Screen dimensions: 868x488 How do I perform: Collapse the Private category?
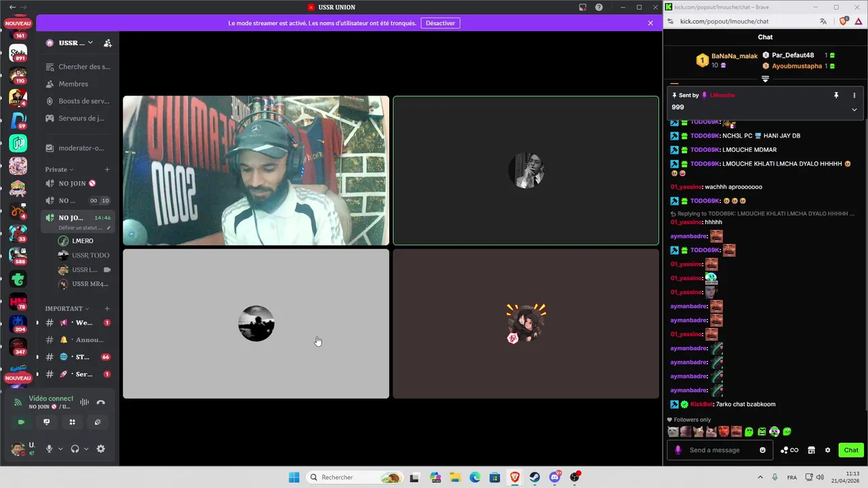[x=59, y=169]
